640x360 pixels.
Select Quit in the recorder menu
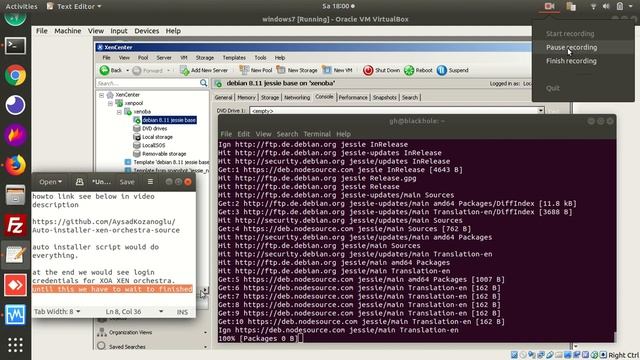pos(553,88)
